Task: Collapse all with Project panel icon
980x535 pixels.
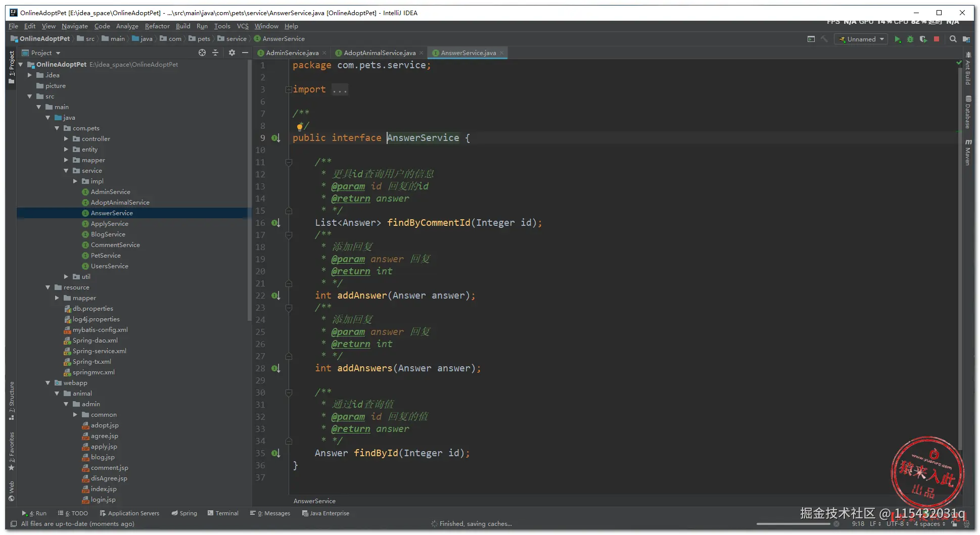Action: 215,53
